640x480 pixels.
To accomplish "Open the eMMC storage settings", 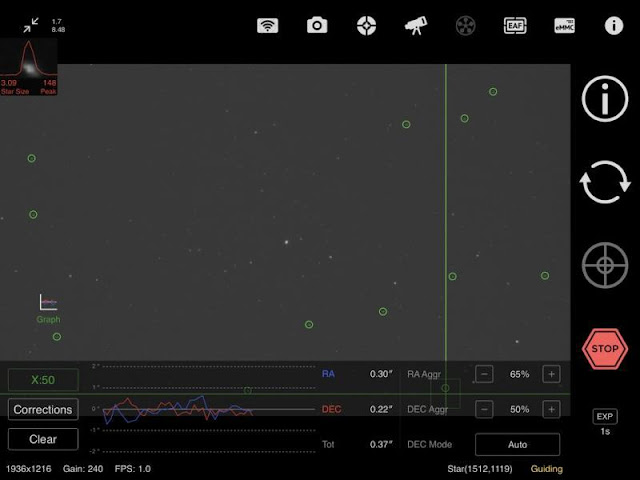I will pyautogui.click(x=564, y=26).
